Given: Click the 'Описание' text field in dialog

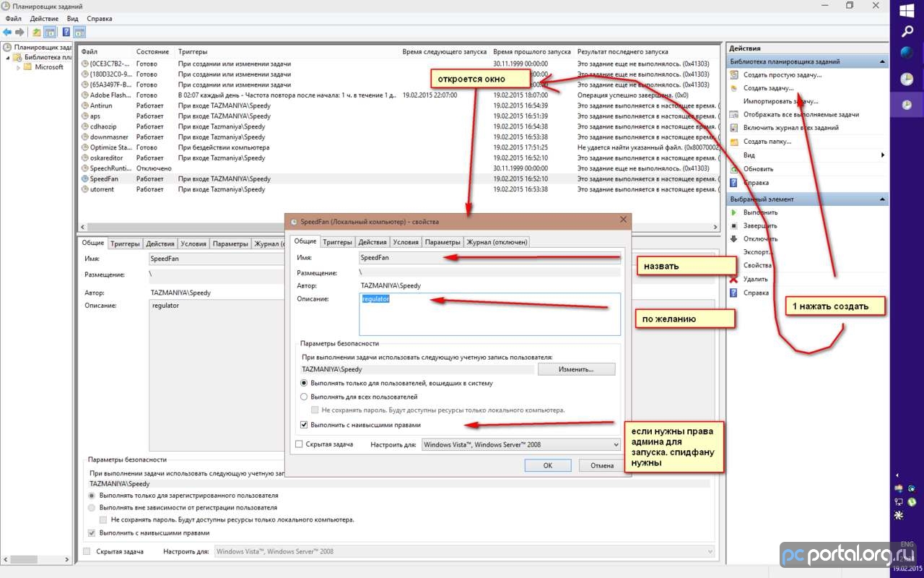Looking at the screenshot, I should click(x=489, y=314).
